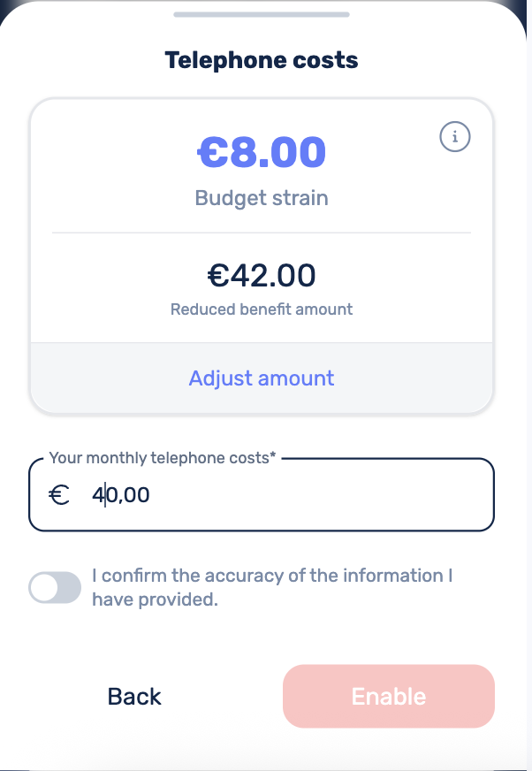
Task: Click the divider line under Budget strain
Action: click(262, 233)
